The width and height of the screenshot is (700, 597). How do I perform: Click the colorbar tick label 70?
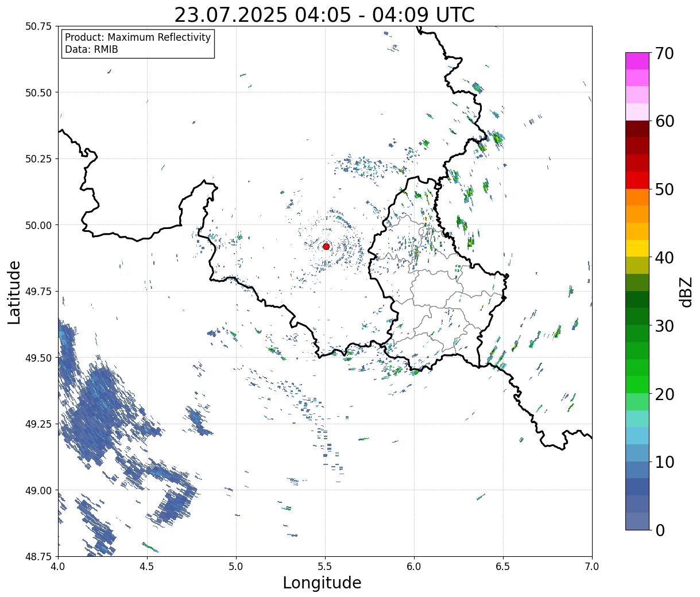tap(664, 53)
